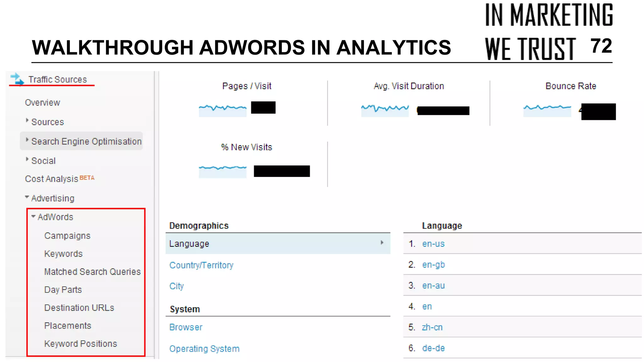
Task: Open the City demographics link
Action: coord(176,286)
